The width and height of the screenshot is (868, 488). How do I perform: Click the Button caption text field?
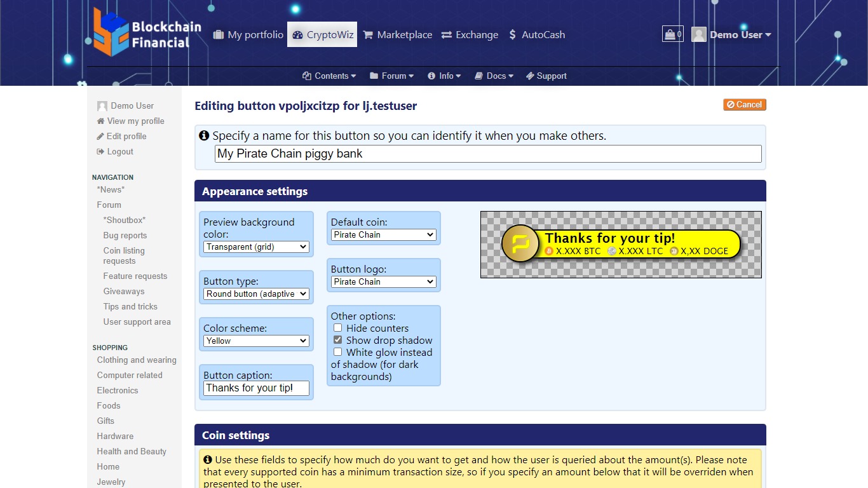(257, 388)
